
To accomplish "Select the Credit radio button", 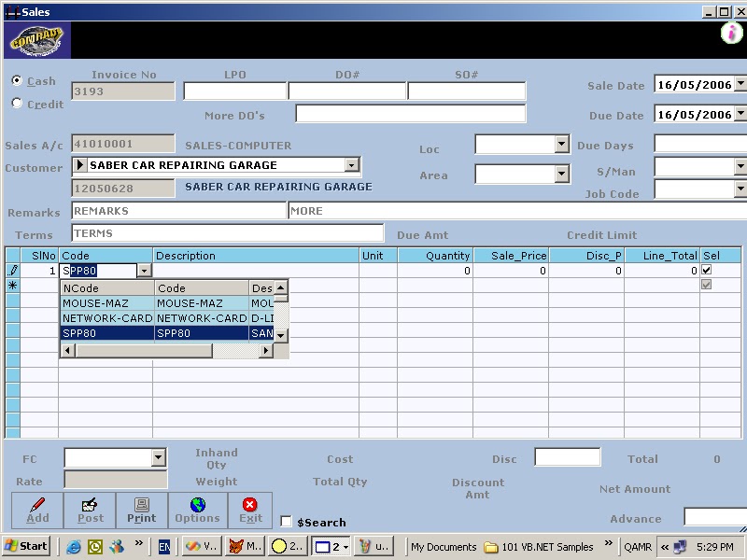I will (16, 103).
